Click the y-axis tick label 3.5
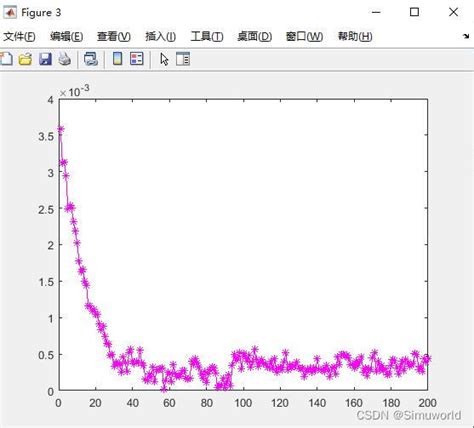The width and height of the screenshot is (474, 428). pyautogui.click(x=46, y=136)
